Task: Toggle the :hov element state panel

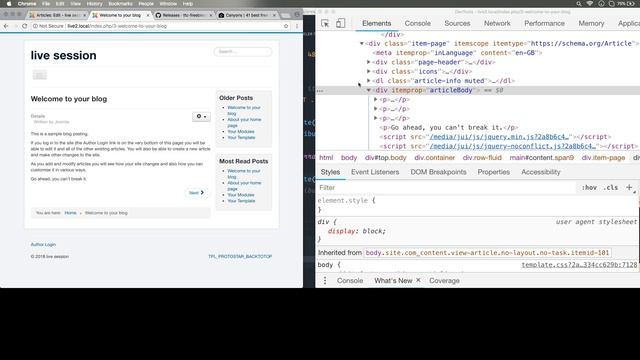Action: pyautogui.click(x=589, y=187)
